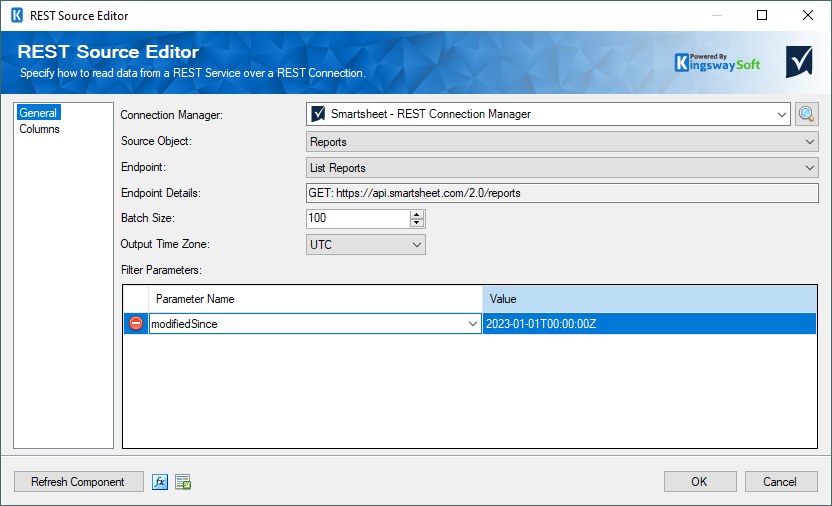The width and height of the screenshot is (832, 506).
Task: Close the REST Source Editor window
Action: click(x=808, y=15)
